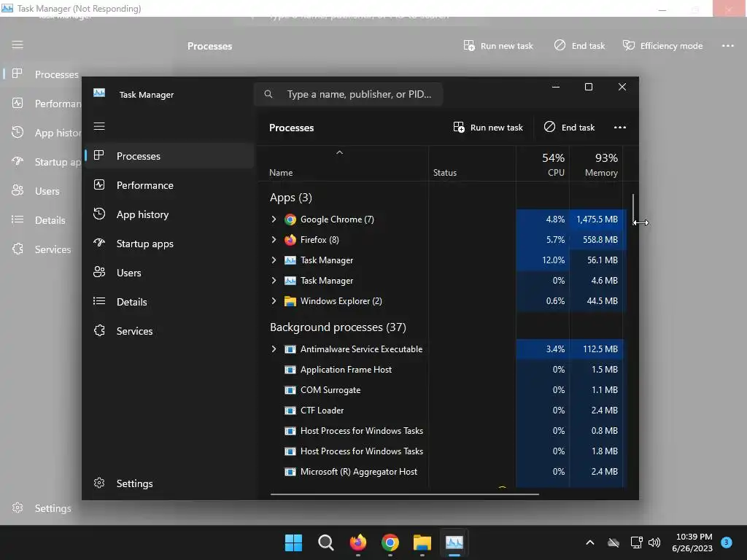Image resolution: width=747 pixels, height=560 pixels.
Task: Open File Explorer from the taskbar
Action: coord(422,542)
